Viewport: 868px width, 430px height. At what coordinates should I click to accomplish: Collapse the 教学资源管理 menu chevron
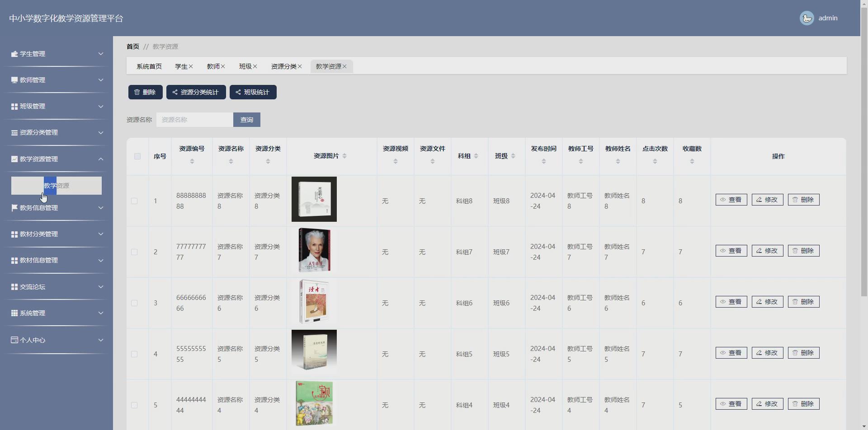[x=101, y=159]
